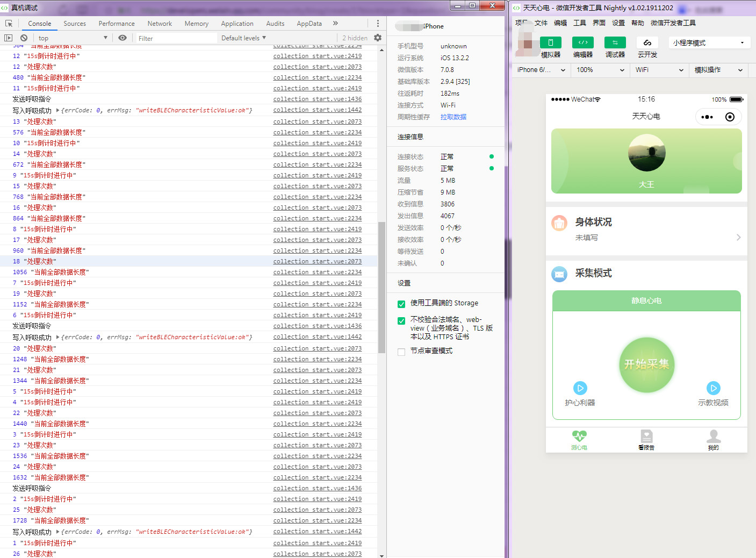The image size is (756, 558).
Task: Enable the node review mode checkbox
Action: pos(401,352)
